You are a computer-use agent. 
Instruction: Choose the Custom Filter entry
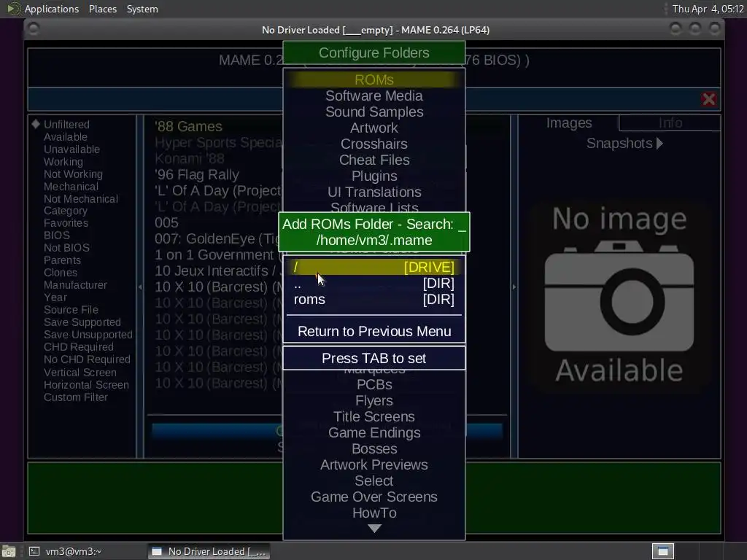tap(76, 397)
